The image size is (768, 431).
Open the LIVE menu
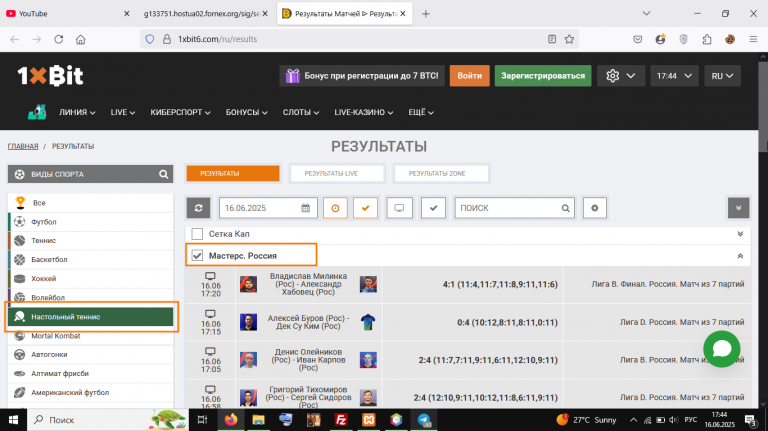point(122,112)
